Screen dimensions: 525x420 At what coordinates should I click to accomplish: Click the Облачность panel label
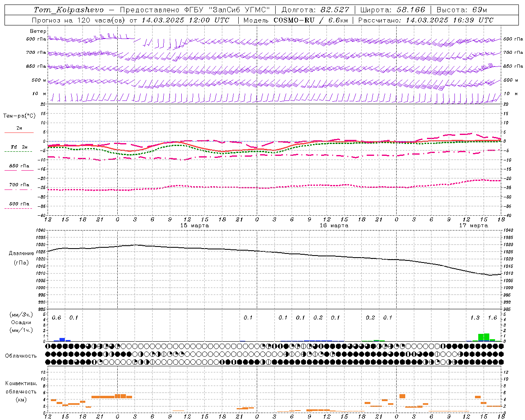pyautogui.click(x=21, y=356)
